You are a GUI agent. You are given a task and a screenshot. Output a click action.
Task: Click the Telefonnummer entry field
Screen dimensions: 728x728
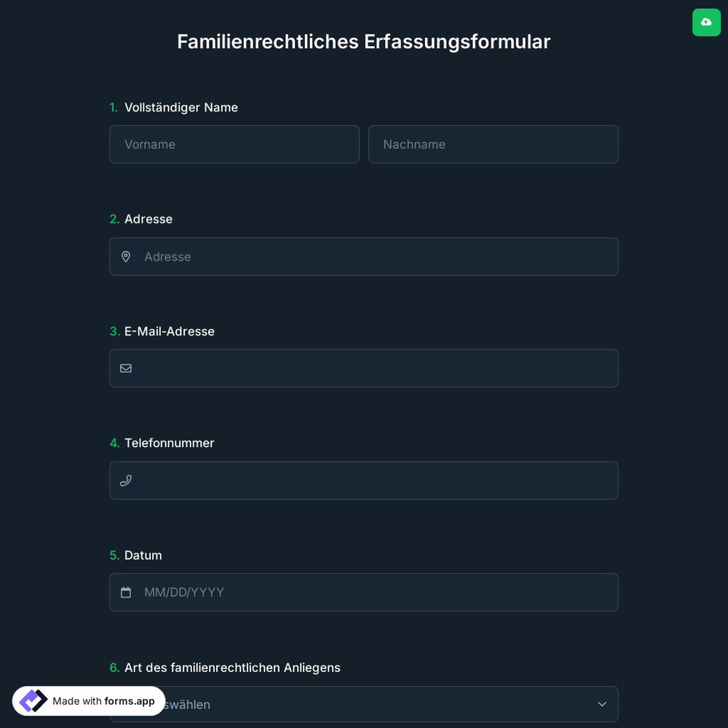coord(364,480)
